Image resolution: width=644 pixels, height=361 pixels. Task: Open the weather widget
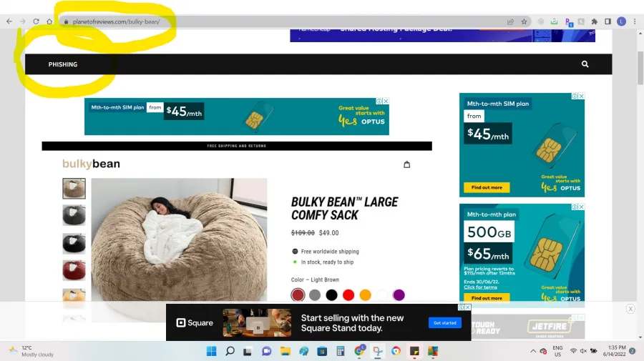(x=31, y=351)
